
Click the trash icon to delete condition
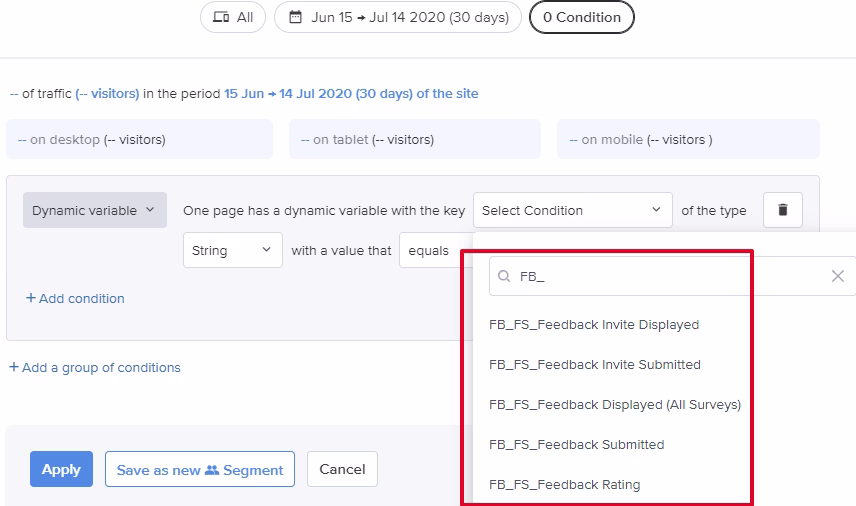point(782,210)
